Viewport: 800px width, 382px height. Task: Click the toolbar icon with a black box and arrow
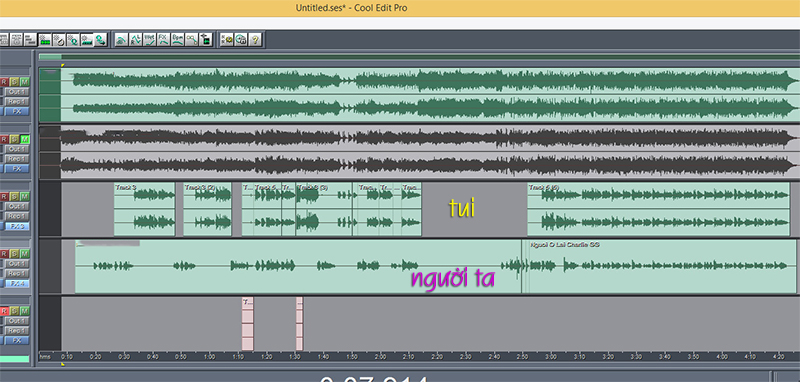click(x=206, y=39)
